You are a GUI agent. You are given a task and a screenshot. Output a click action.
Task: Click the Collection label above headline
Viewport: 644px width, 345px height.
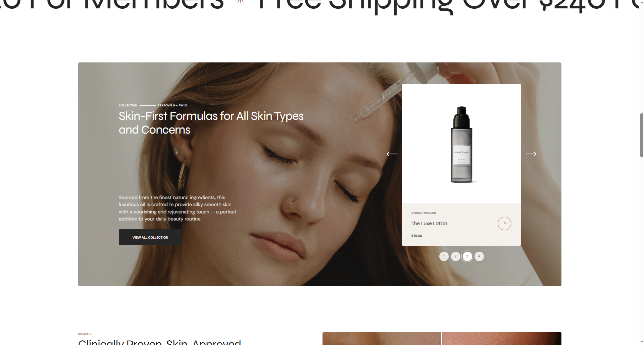(128, 105)
